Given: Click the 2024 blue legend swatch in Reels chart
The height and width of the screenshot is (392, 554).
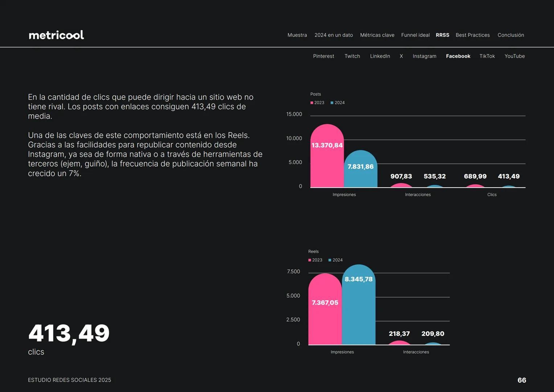Looking at the screenshot, I should pos(330,260).
